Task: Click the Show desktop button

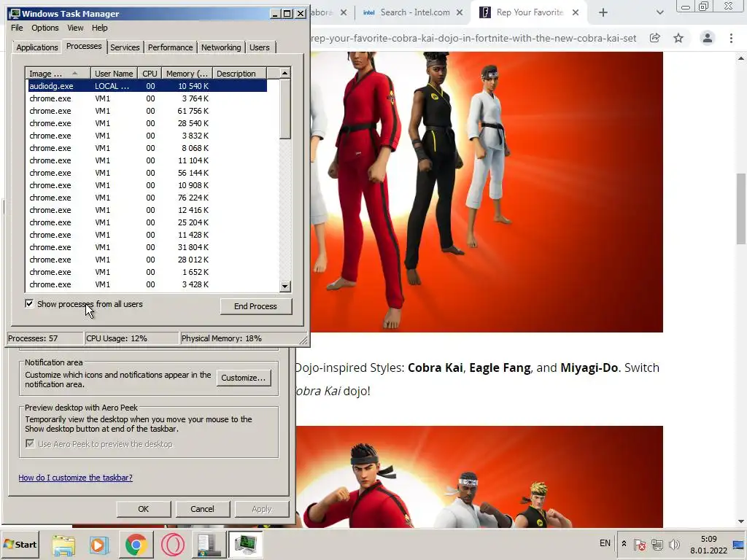Action: (x=739, y=544)
